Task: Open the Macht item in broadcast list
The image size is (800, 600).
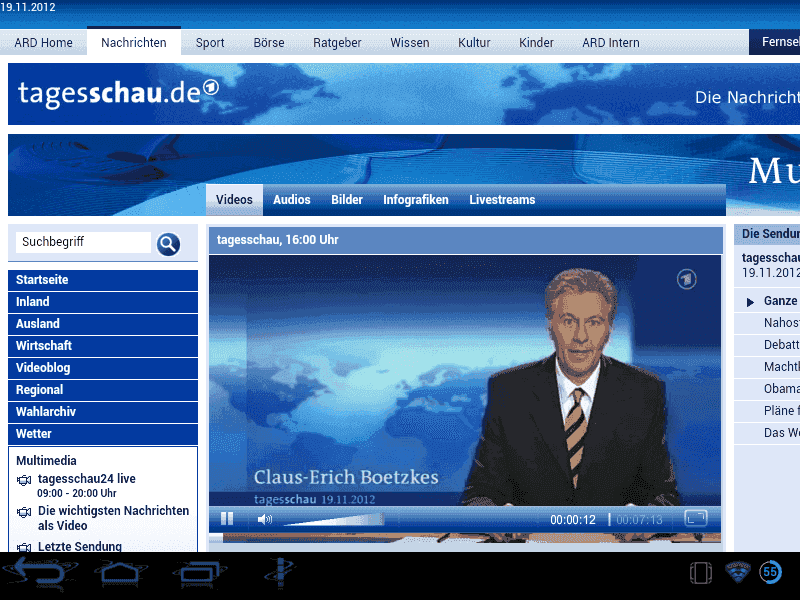Action: pos(767,367)
